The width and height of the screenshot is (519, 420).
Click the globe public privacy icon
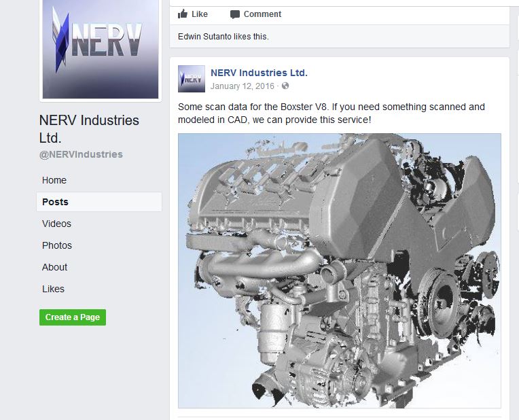tap(285, 86)
